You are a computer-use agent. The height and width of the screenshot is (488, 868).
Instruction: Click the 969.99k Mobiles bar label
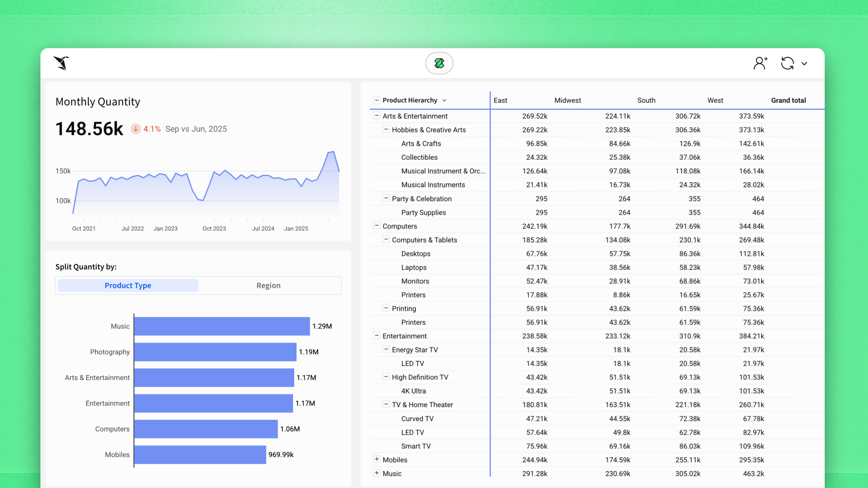click(x=281, y=455)
